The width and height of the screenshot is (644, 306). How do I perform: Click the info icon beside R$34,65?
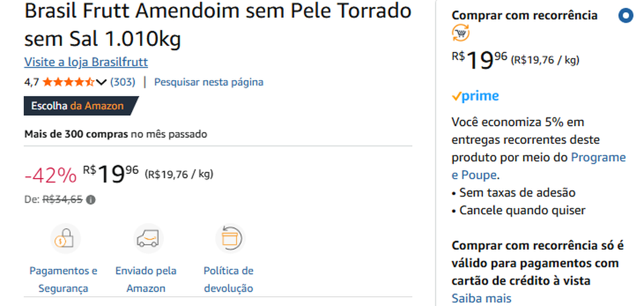pyautogui.click(x=91, y=200)
